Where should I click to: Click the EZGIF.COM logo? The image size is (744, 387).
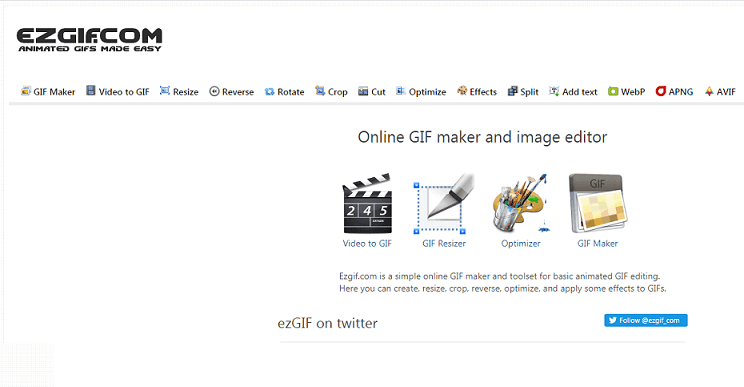click(x=89, y=40)
